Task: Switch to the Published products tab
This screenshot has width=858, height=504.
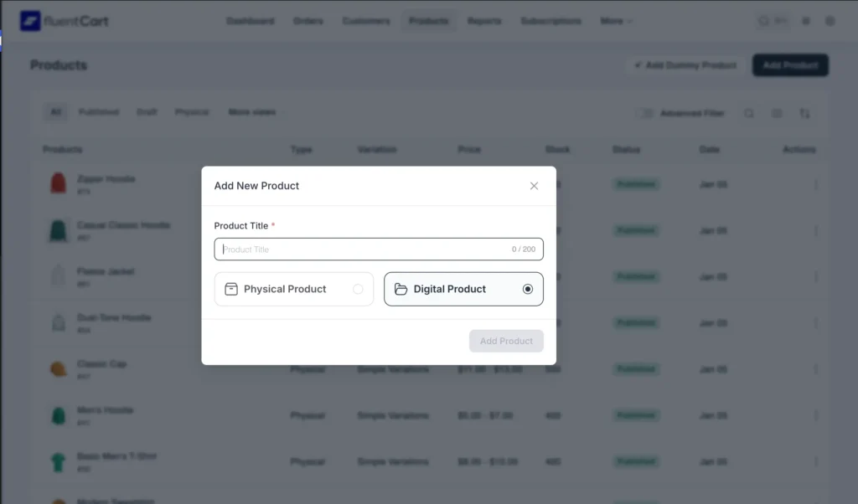Action: (x=99, y=112)
